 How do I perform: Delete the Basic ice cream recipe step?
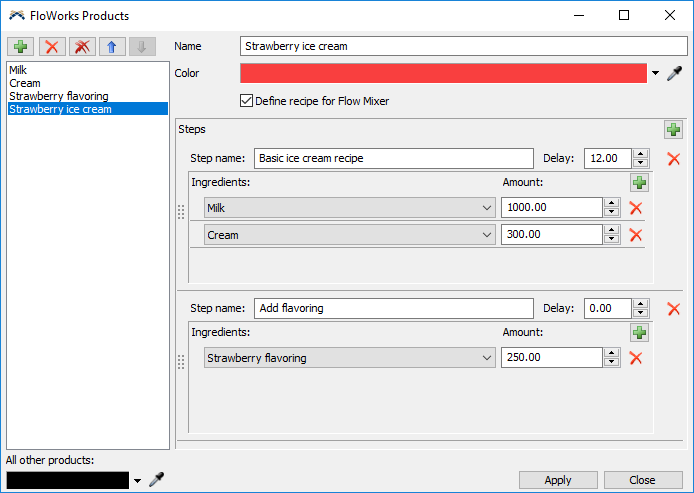673,159
